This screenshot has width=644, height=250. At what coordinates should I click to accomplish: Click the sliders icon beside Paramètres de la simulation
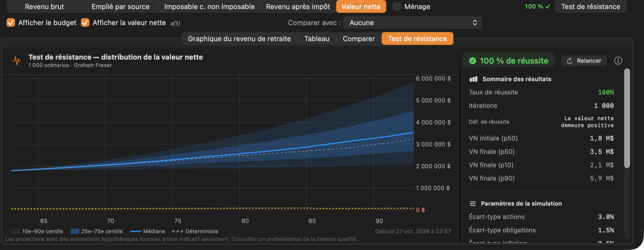tap(473, 204)
